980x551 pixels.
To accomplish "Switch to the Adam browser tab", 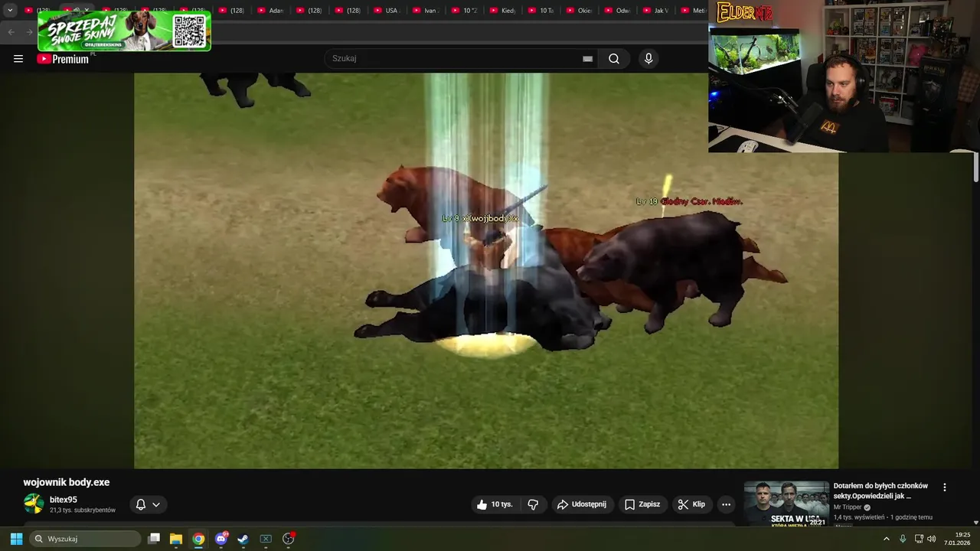I will pyautogui.click(x=272, y=11).
